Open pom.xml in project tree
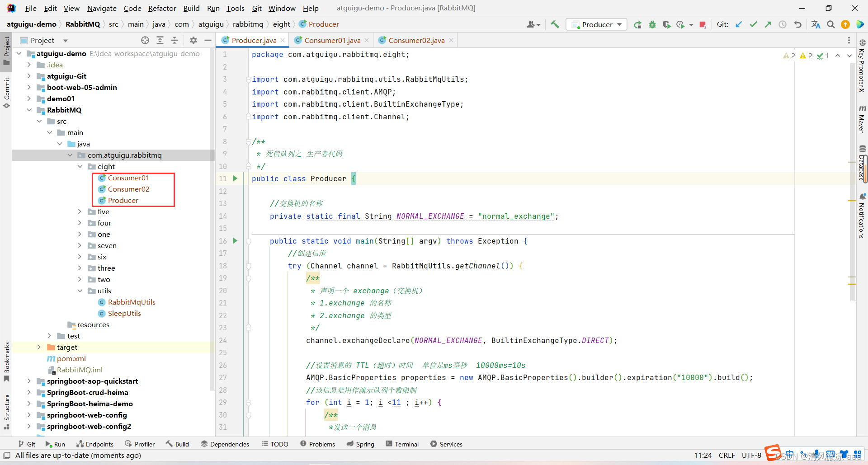 [x=71, y=358]
